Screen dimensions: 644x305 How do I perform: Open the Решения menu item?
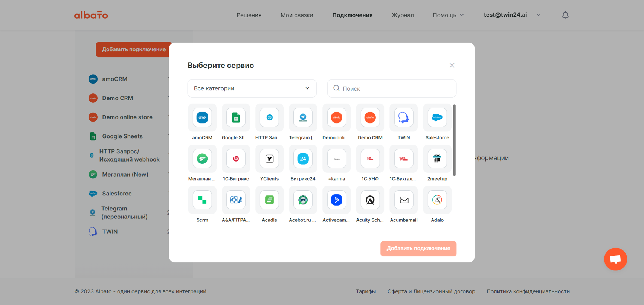click(x=249, y=15)
